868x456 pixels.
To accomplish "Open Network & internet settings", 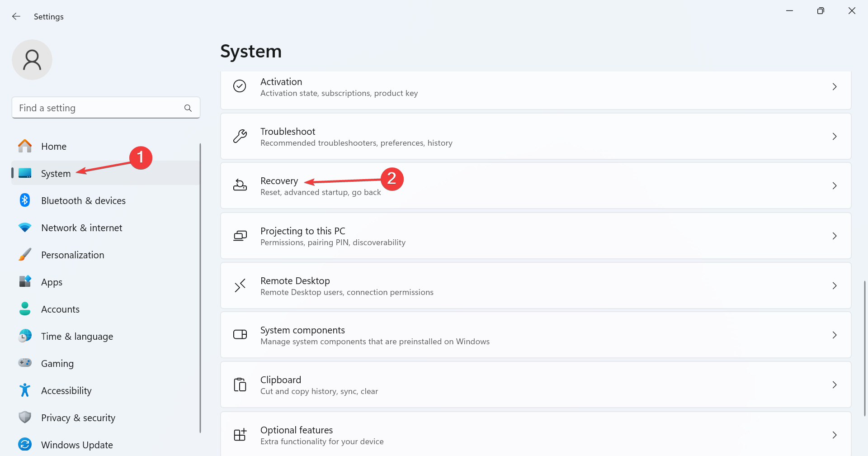I will 105,228.
